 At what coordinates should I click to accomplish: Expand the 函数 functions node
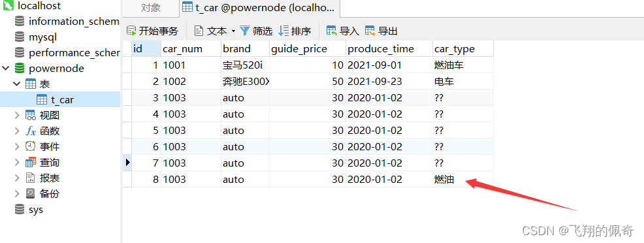click(x=17, y=131)
